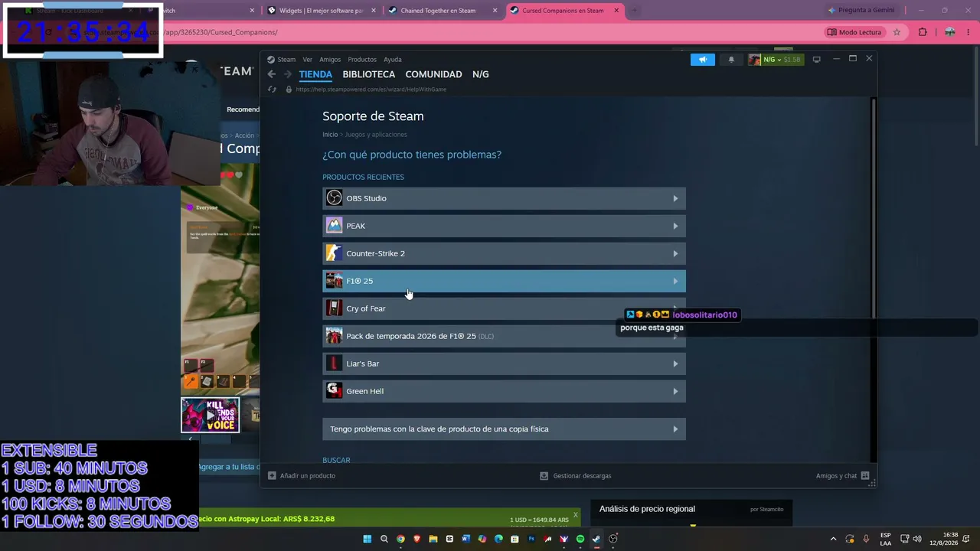This screenshot has height=551, width=980.
Task: Click the Añadir un producto plus icon
Action: coord(272,476)
